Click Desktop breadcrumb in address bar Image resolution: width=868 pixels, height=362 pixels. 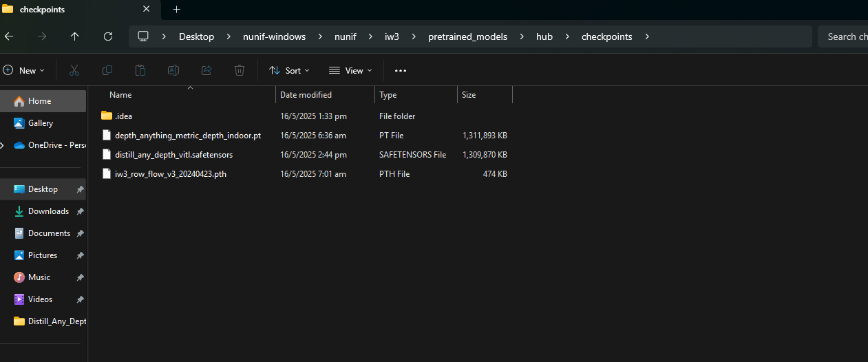pos(196,36)
